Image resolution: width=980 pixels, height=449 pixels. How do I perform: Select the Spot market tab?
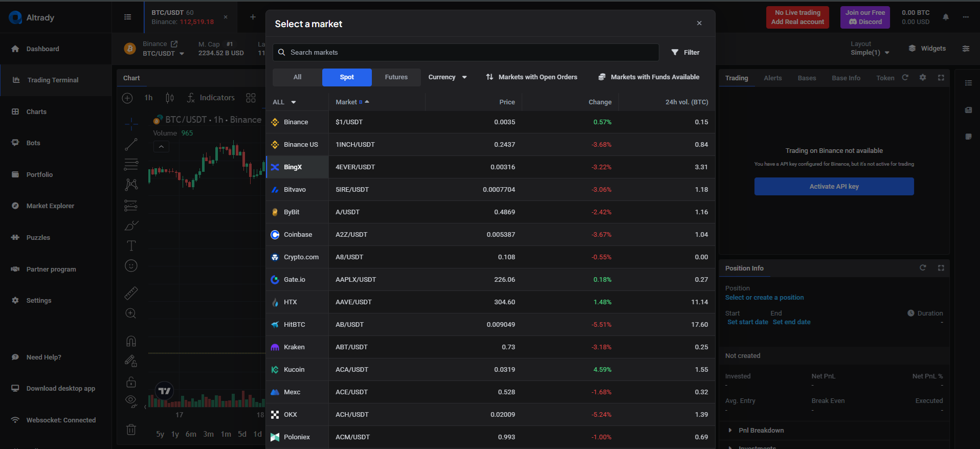[x=347, y=77]
